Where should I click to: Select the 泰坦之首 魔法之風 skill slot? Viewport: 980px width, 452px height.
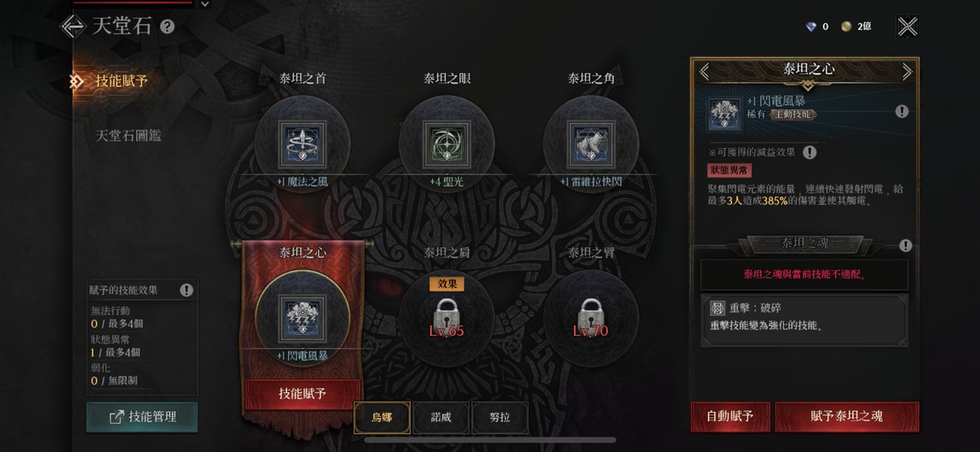pyautogui.click(x=303, y=144)
